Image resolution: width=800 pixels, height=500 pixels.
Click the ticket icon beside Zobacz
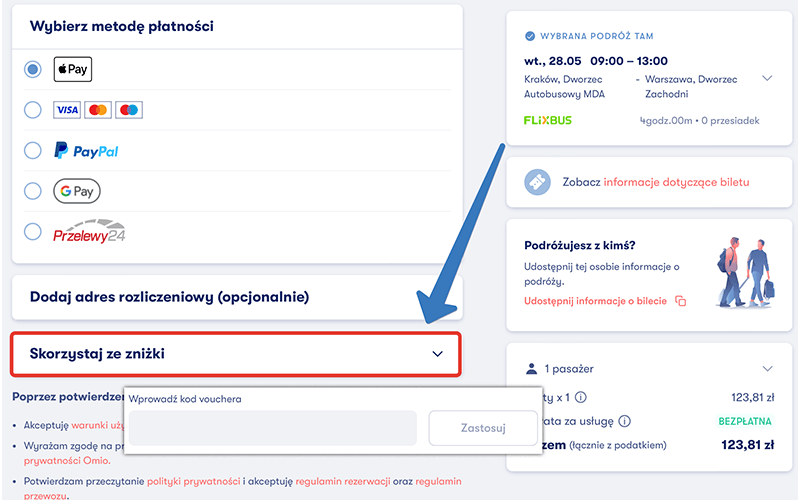(x=538, y=182)
